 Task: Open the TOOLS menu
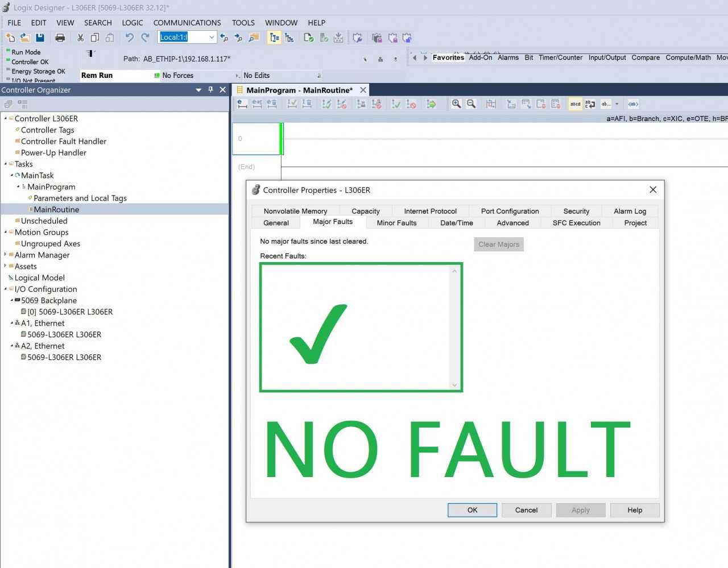tap(243, 23)
